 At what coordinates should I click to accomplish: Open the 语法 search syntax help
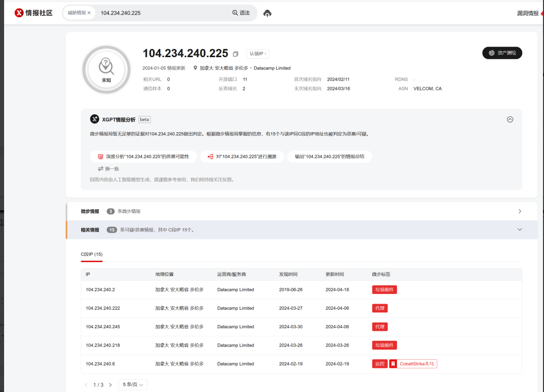click(241, 13)
